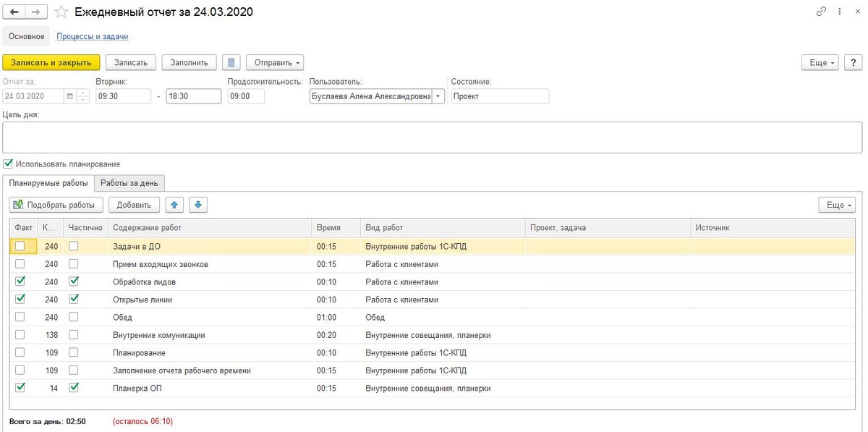The height and width of the screenshot is (432, 868).
Task: Click the Проект, задача column header
Action: point(607,227)
